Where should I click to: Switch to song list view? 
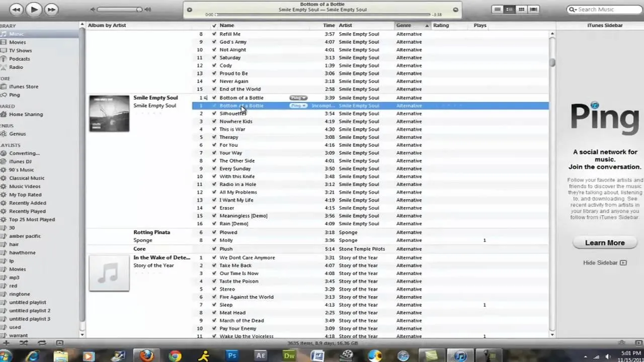(x=497, y=9)
